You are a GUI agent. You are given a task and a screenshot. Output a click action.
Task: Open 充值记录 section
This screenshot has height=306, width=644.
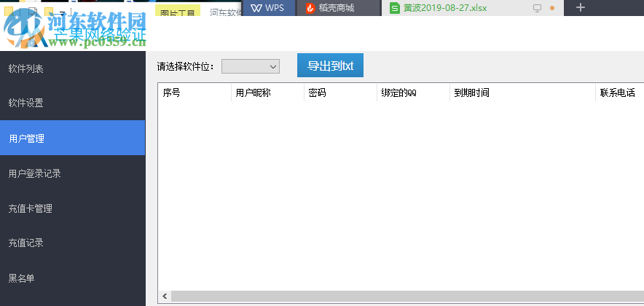tap(72, 243)
